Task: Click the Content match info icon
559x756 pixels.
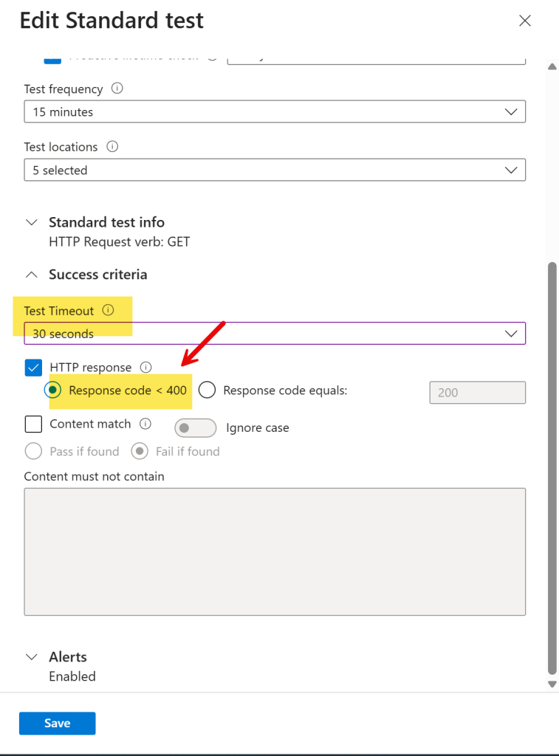Action: point(145,423)
